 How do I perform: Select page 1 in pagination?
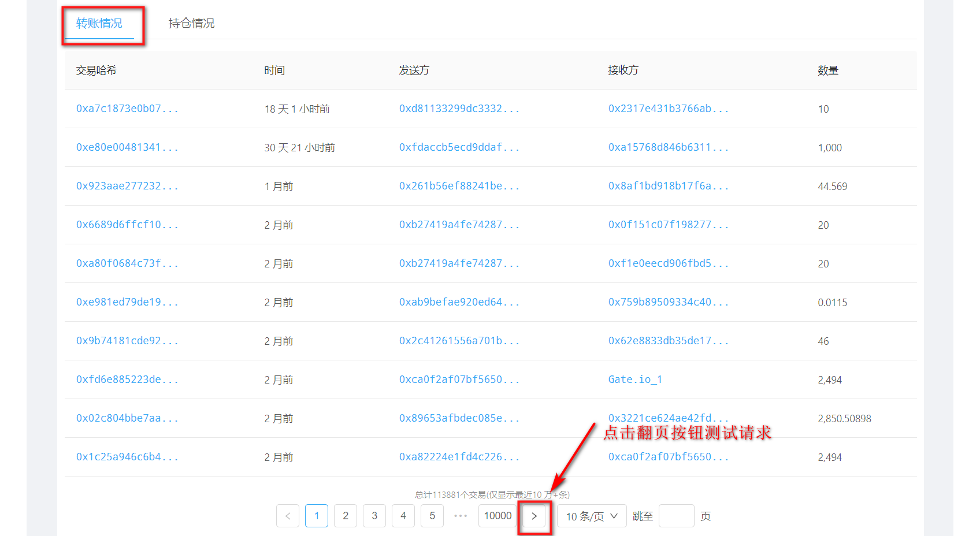[x=317, y=516]
